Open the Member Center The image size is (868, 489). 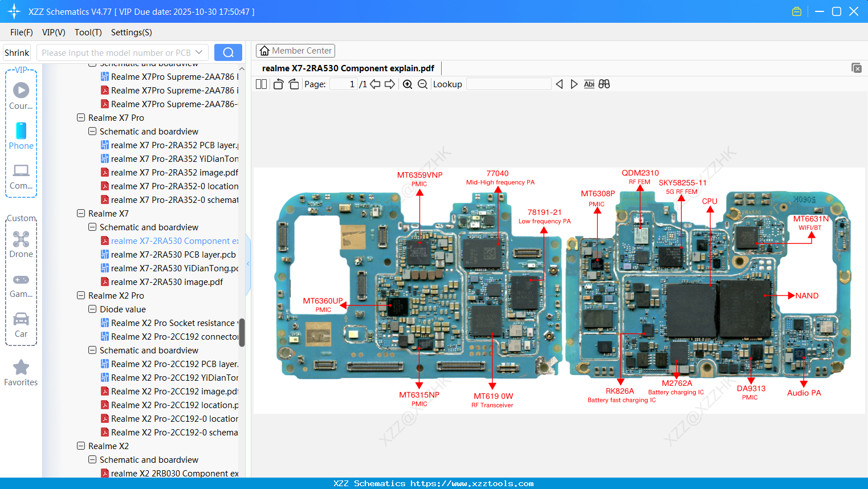coord(295,51)
